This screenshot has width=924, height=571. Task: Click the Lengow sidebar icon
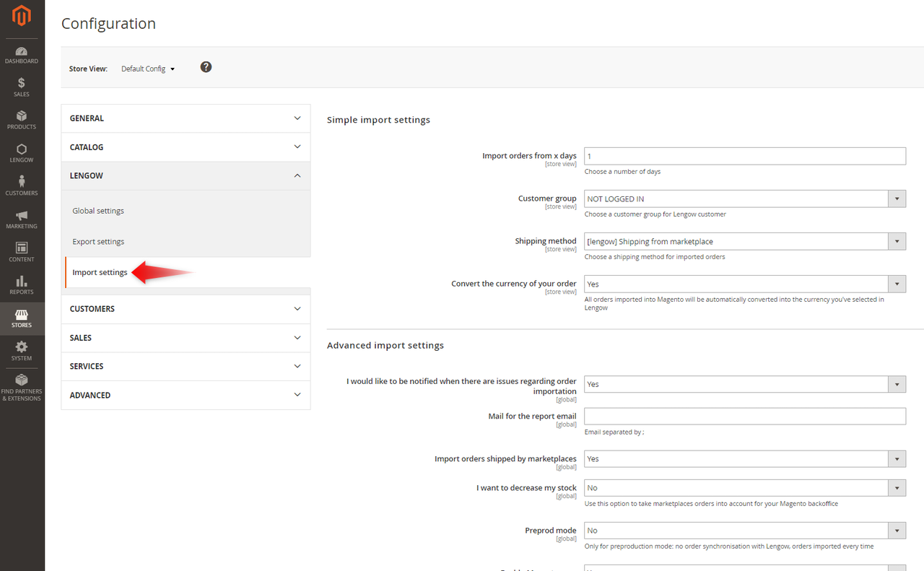(x=22, y=152)
